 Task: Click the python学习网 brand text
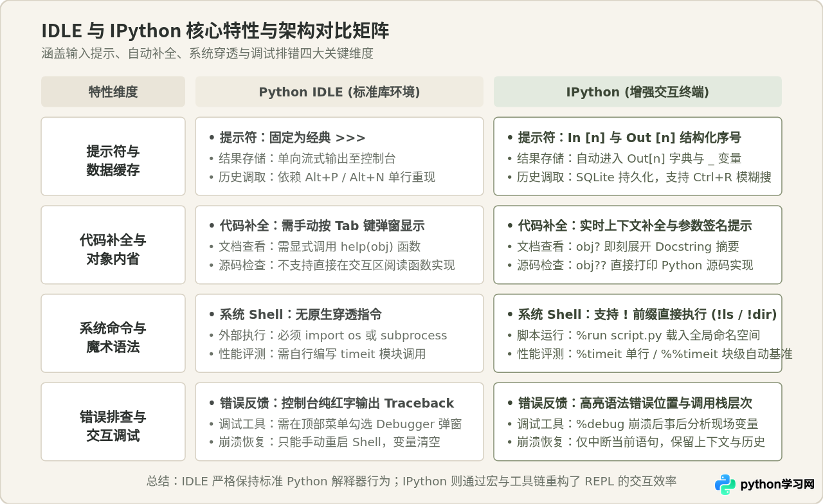click(x=777, y=485)
